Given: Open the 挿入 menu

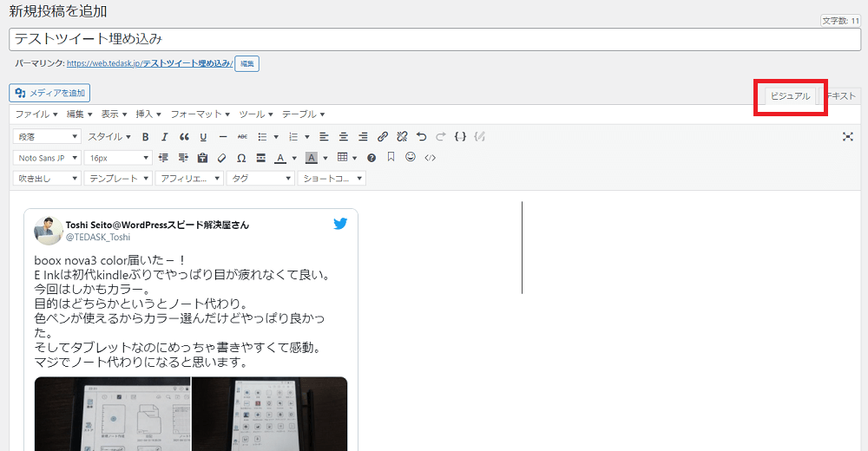Looking at the screenshot, I should [x=148, y=114].
